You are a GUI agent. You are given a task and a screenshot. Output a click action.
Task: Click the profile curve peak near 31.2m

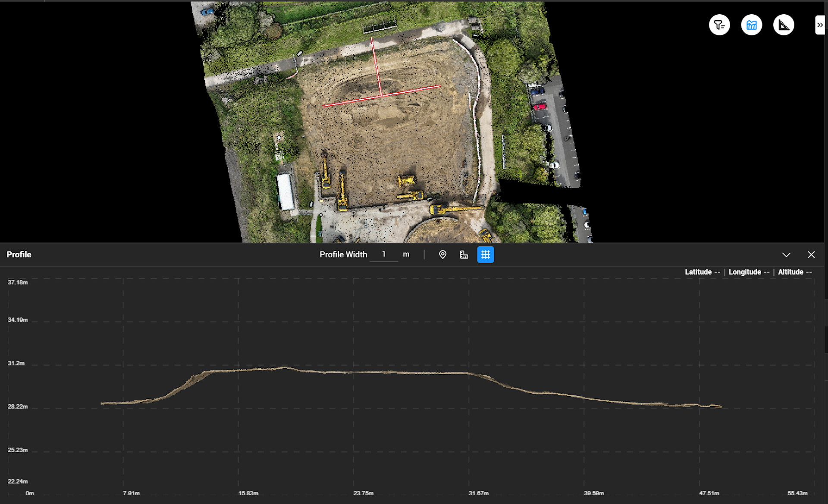(283, 368)
